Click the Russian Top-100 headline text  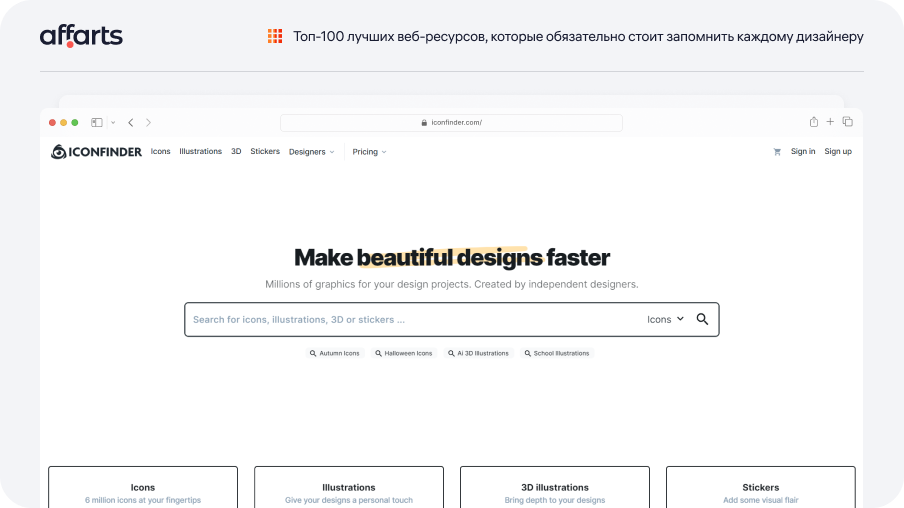(578, 36)
